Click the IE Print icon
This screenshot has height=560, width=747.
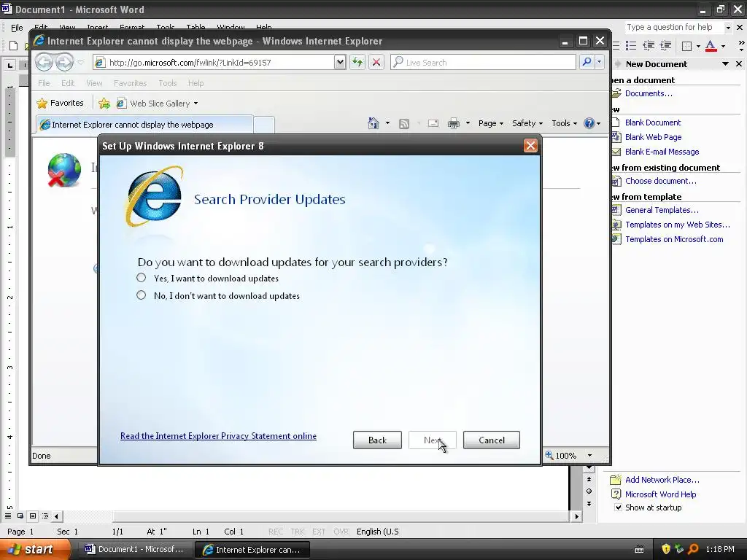(x=454, y=123)
